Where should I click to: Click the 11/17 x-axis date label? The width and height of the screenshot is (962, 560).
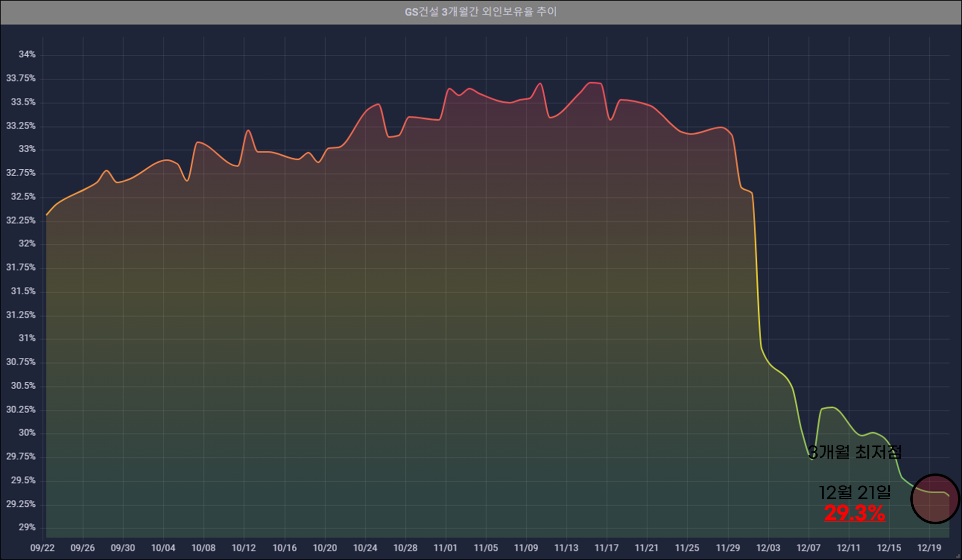click(x=606, y=548)
